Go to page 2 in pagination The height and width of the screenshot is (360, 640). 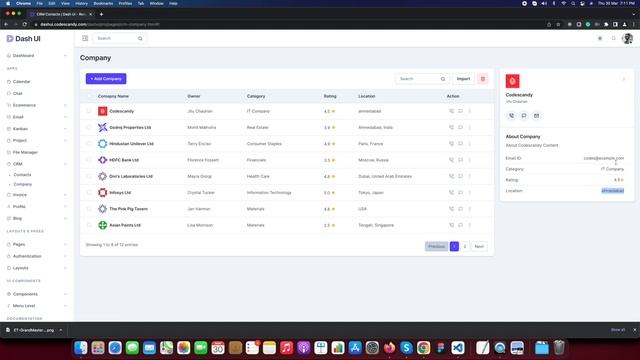[x=465, y=247]
